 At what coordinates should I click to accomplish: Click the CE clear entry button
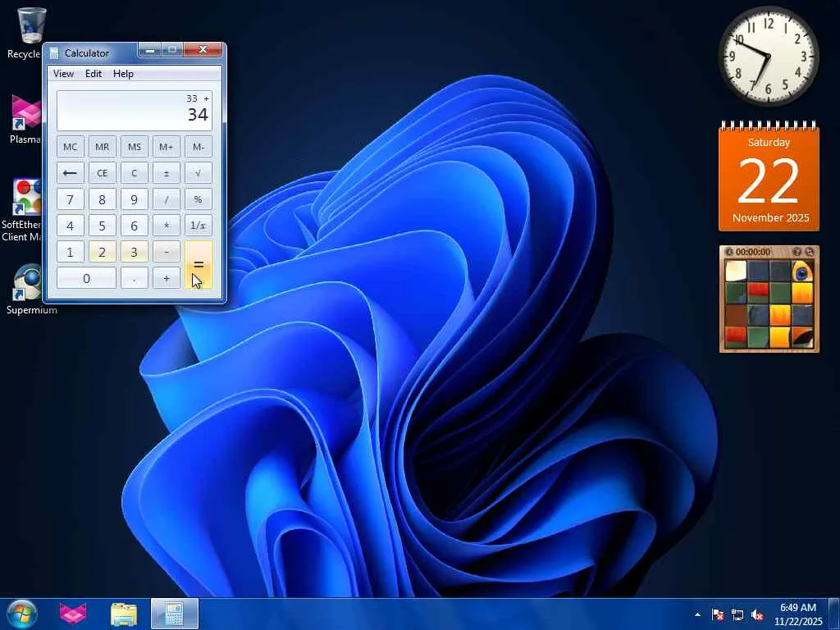coord(103,173)
